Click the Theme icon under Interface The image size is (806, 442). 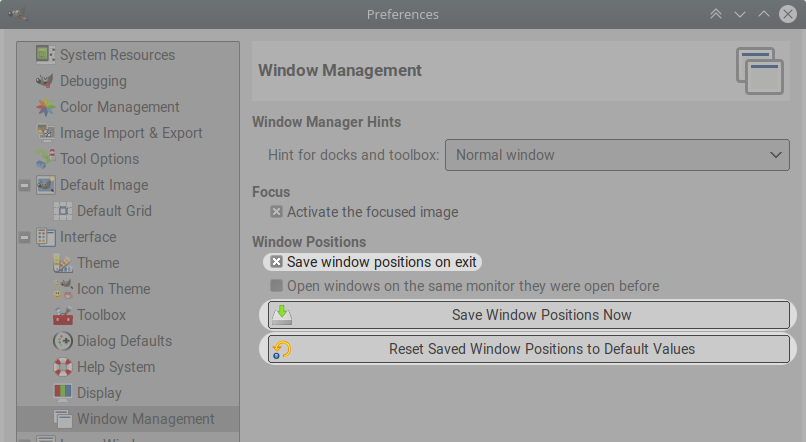click(63, 263)
